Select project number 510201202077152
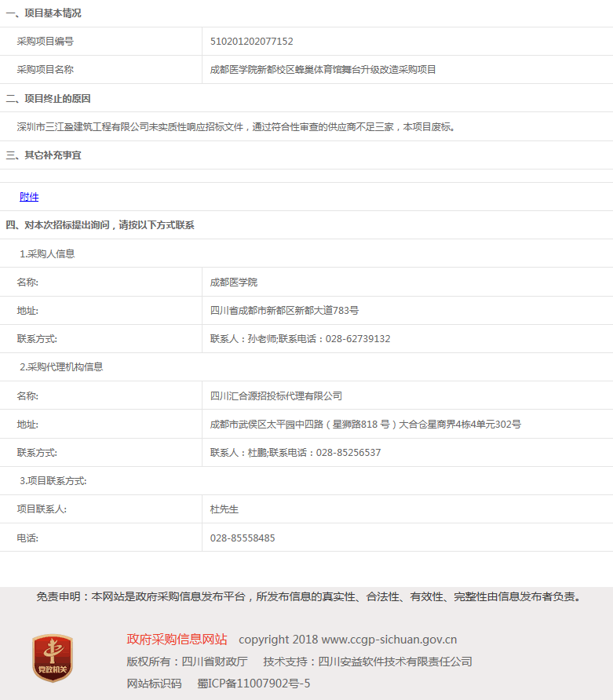 pos(252,42)
